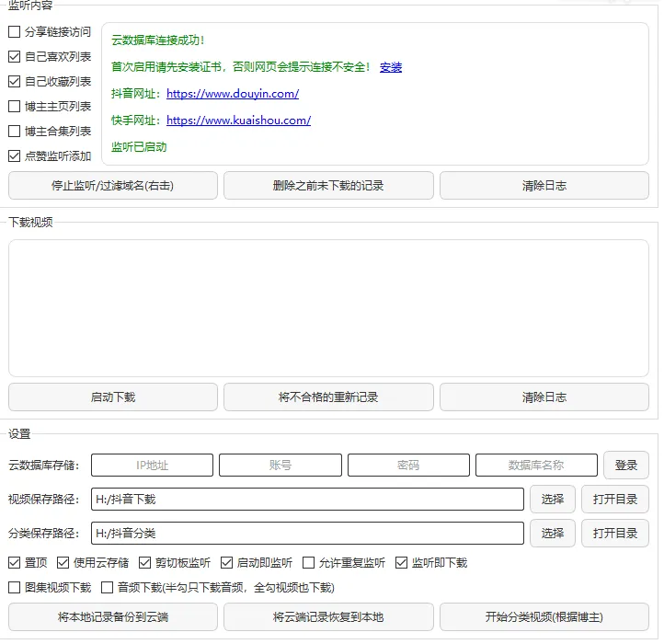Viewport: 664px width, 644px height.
Task: Toggle 剪切板监听 checkbox
Action: [x=144, y=563]
